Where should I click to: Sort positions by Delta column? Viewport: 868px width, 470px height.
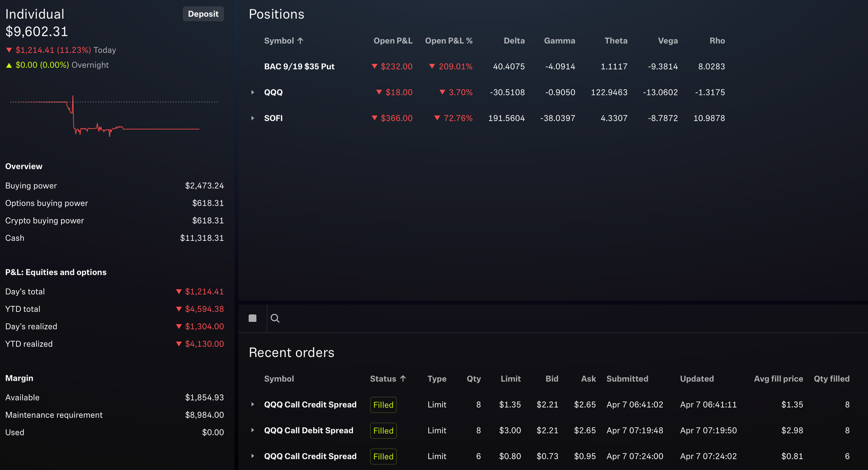[x=514, y=41]
